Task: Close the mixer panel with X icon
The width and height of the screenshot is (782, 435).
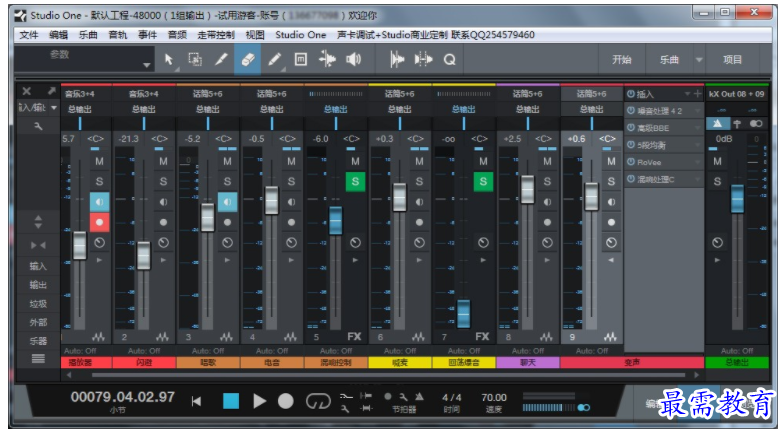Action: pos(27,91)
